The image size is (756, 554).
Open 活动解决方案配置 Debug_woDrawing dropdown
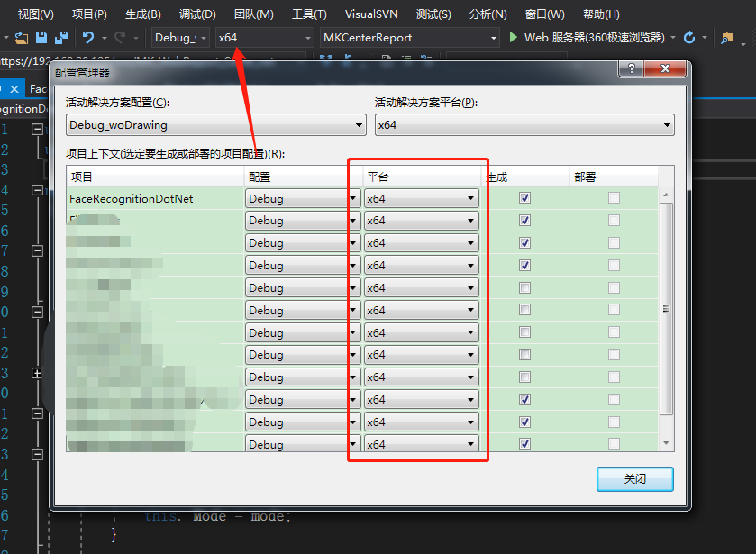(215, 125)
